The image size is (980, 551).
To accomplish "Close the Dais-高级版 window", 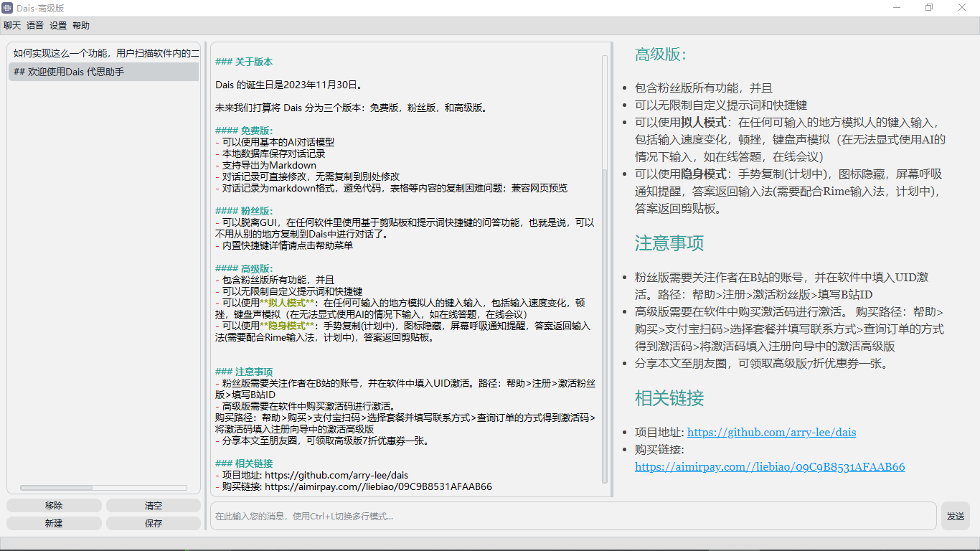I will [x=962, y=8].
